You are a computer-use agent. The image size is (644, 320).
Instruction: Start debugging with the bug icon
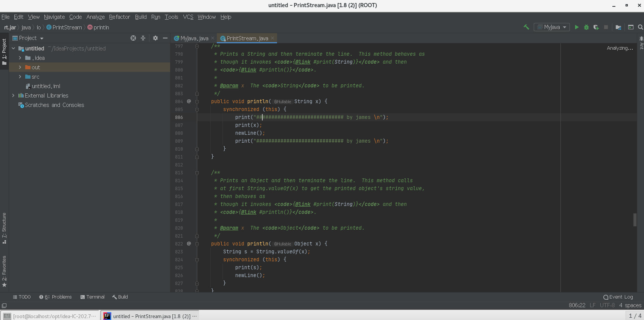[586, 27]
